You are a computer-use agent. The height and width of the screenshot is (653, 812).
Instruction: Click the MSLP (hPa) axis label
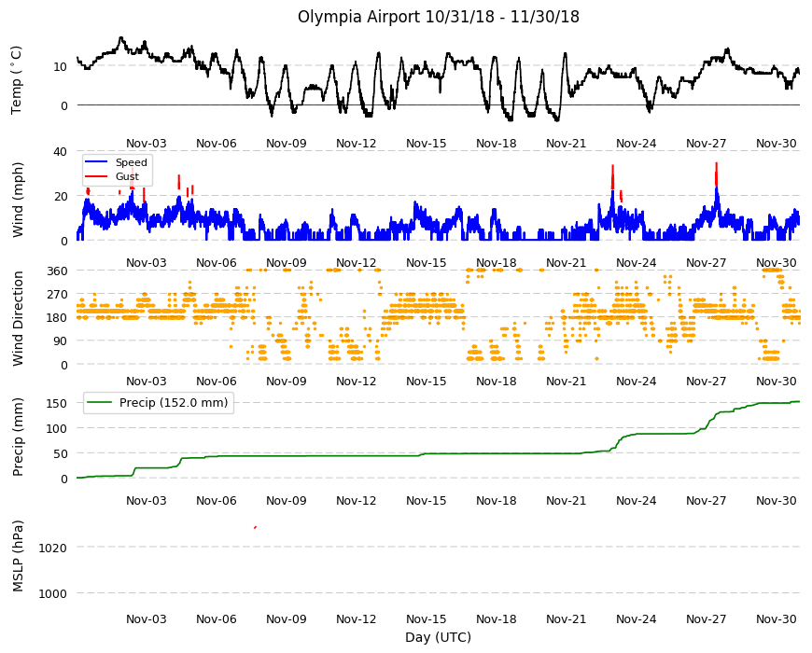[x=18, y=556]
